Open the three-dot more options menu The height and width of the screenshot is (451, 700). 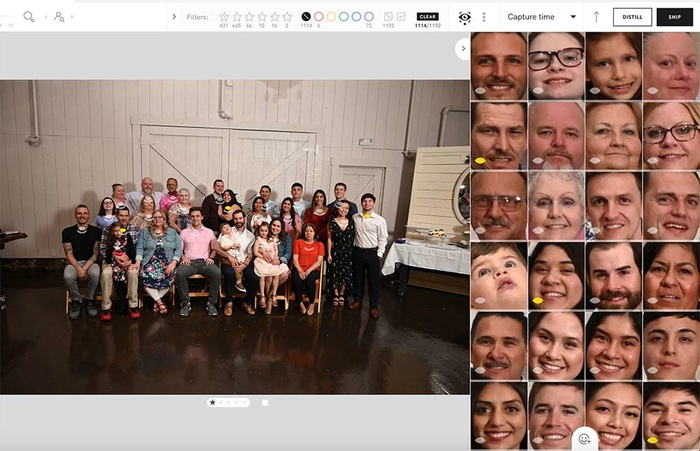coord(484,17)
